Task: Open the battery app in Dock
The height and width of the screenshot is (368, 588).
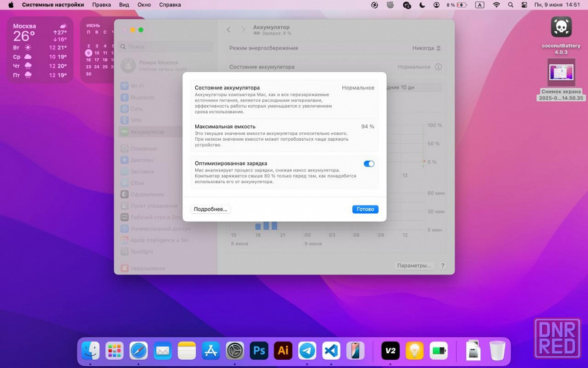Action: [439, 351]
